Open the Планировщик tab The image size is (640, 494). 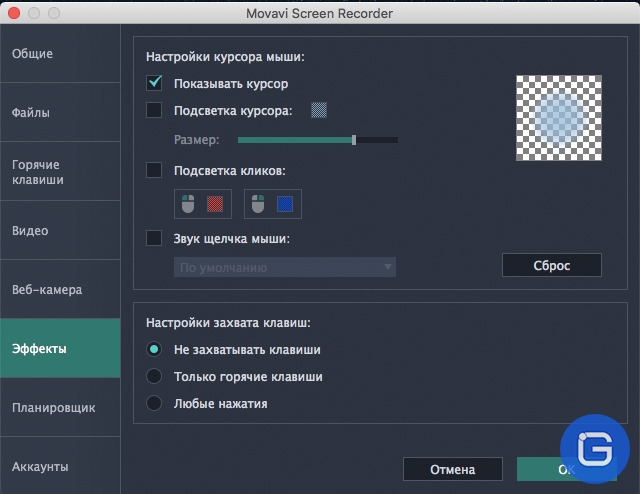60,407
